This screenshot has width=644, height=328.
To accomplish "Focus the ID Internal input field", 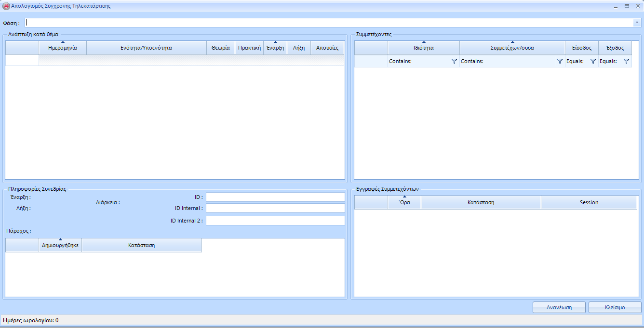I will (x=275, y=208).
